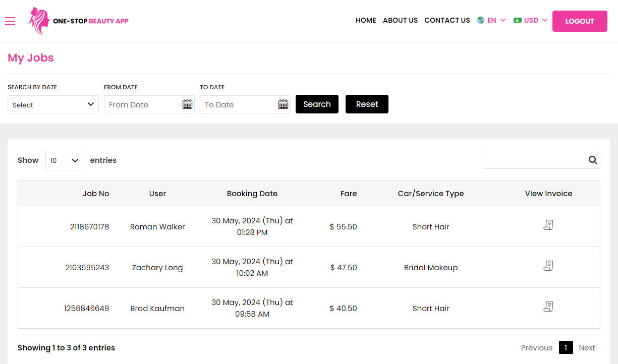Click the table search magnifier icon
The image size is (618, 364).
[x=593, y=160]
